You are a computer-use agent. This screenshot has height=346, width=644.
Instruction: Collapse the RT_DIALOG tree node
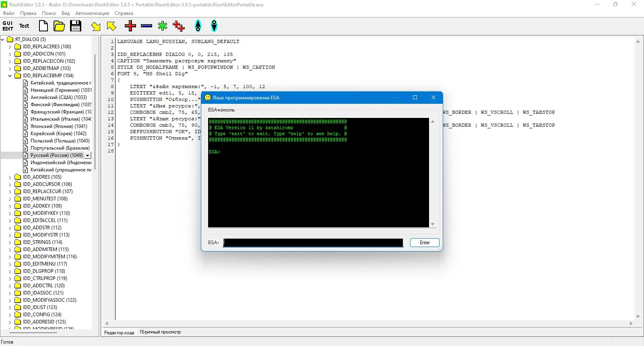[3, 39]
